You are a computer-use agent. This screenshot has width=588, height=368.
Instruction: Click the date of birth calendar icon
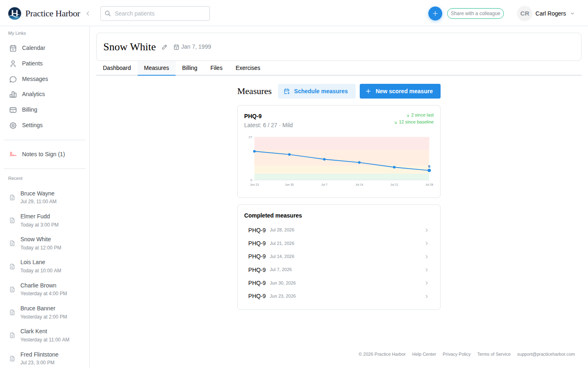(176, 47)
